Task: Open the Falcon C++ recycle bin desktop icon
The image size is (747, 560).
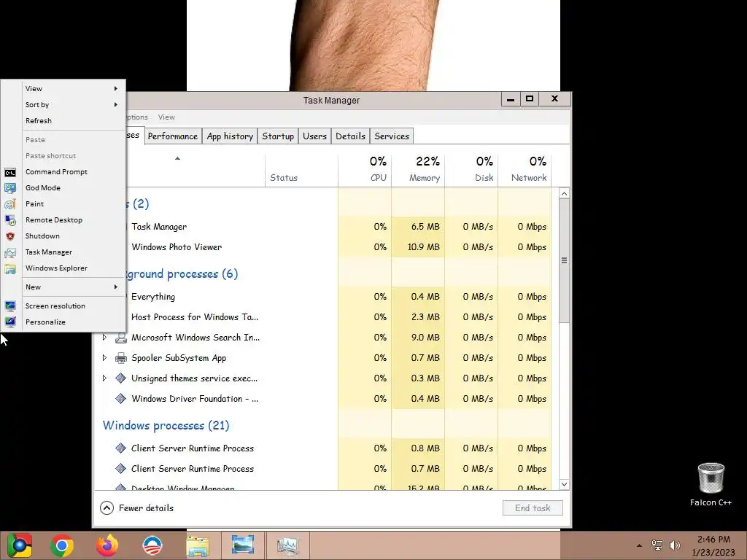Action: pyautogui.click(x=711, y=484)
